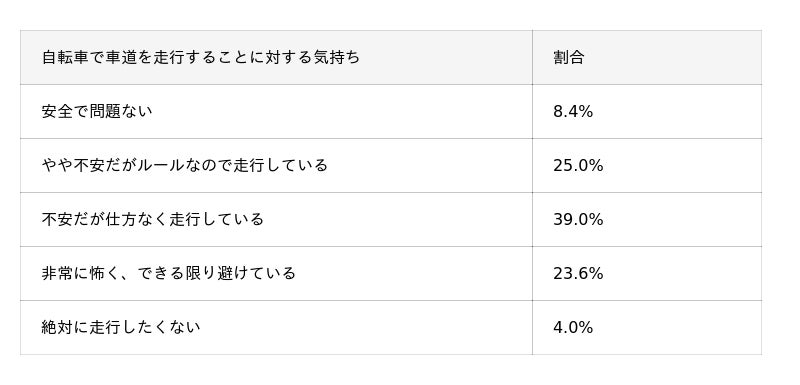Click the word ルール in second row

[x=162, y=166]
